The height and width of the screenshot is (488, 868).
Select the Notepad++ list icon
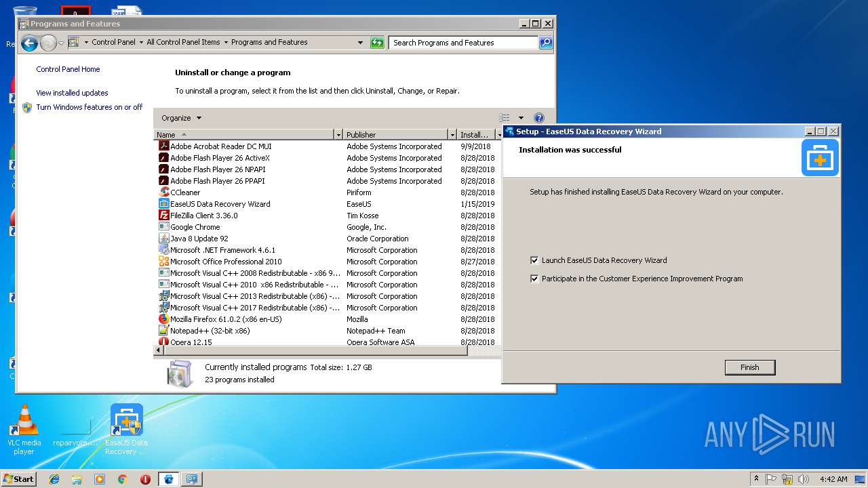(163, 330)
